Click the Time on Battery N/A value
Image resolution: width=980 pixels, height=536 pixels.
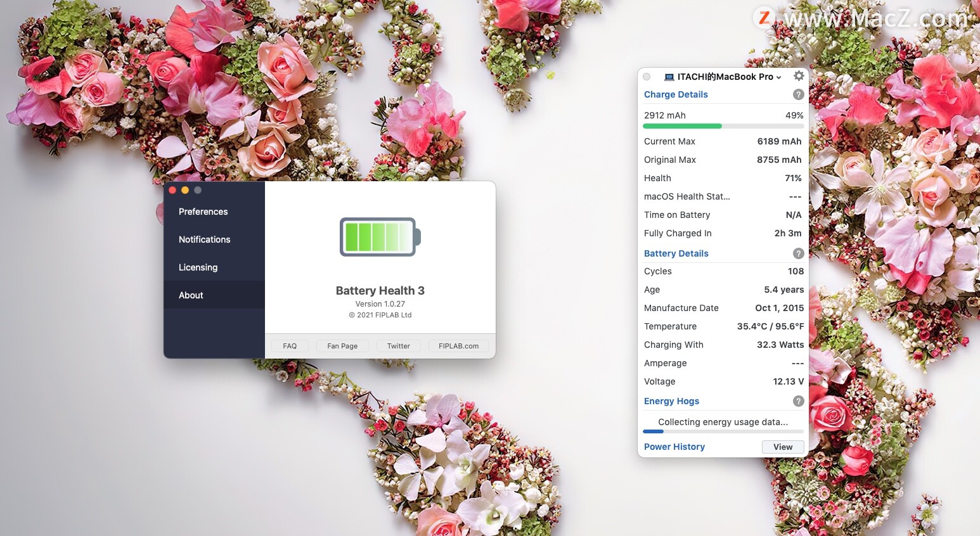pos(794,215)
